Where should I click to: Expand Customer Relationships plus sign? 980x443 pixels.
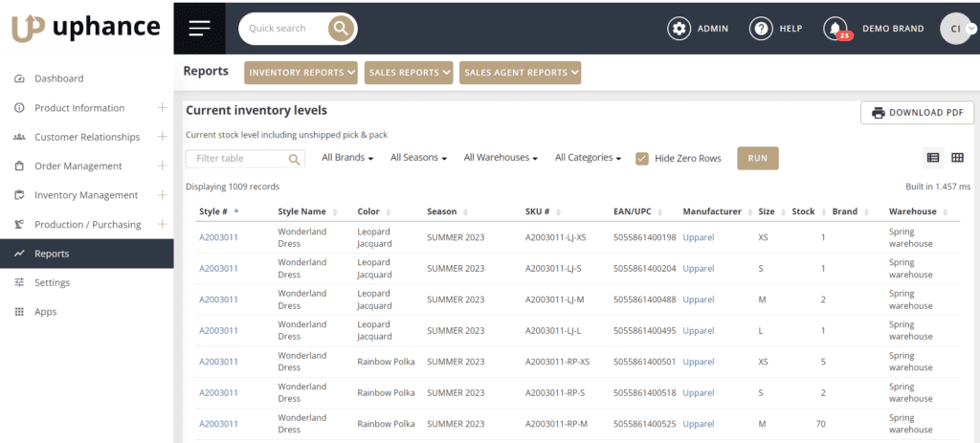pyautogui.click(x=162, y=136)
